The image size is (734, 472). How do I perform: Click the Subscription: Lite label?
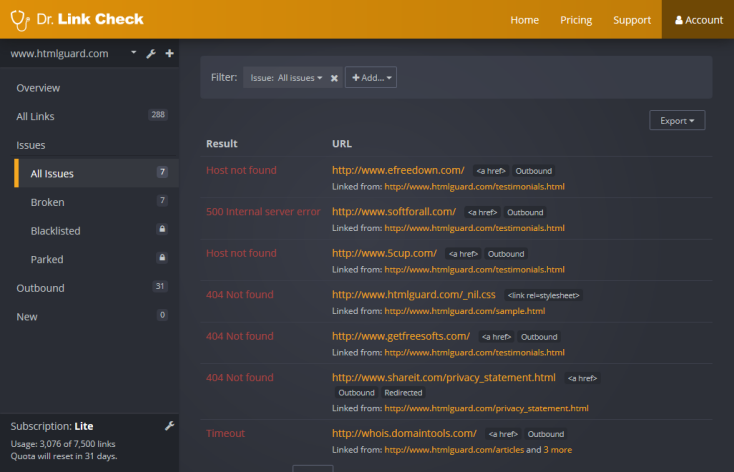click(52, 426)
